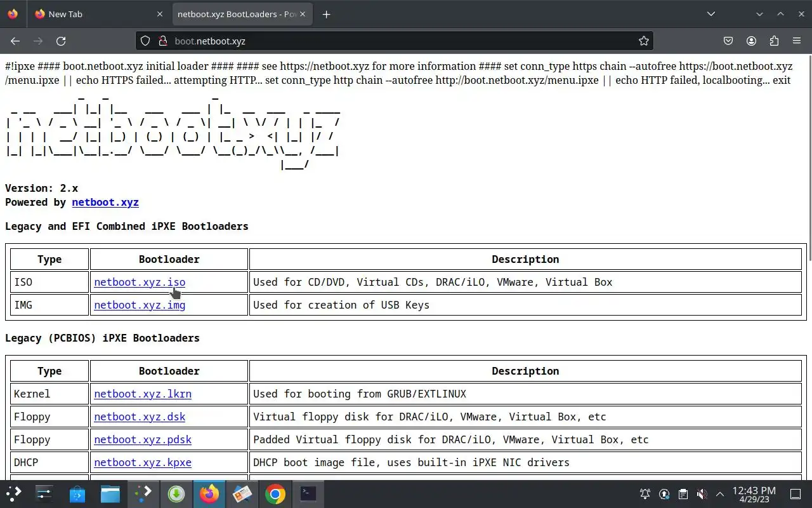This screenshot has height=508, width=812.
Task: Select the netboot.xyz BootLoaders tab
Action: 241,14
